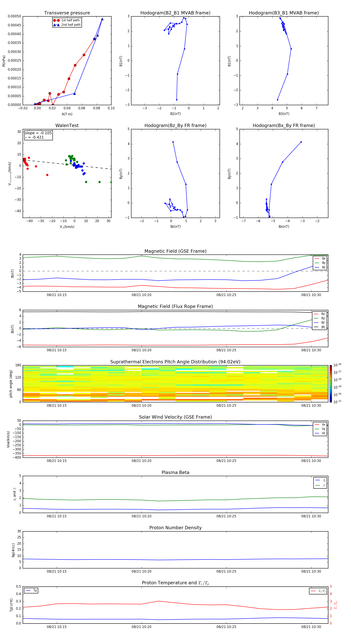Viewport: 351px width, 644px height.
Task: Click the 'Vsw(km/s)' axis label
Action: (8, 439)
